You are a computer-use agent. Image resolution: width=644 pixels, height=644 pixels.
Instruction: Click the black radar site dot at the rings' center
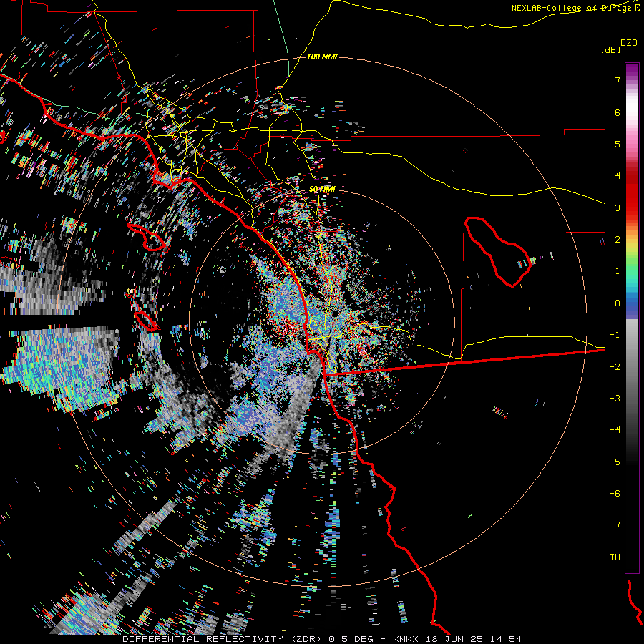click(336, 314)
